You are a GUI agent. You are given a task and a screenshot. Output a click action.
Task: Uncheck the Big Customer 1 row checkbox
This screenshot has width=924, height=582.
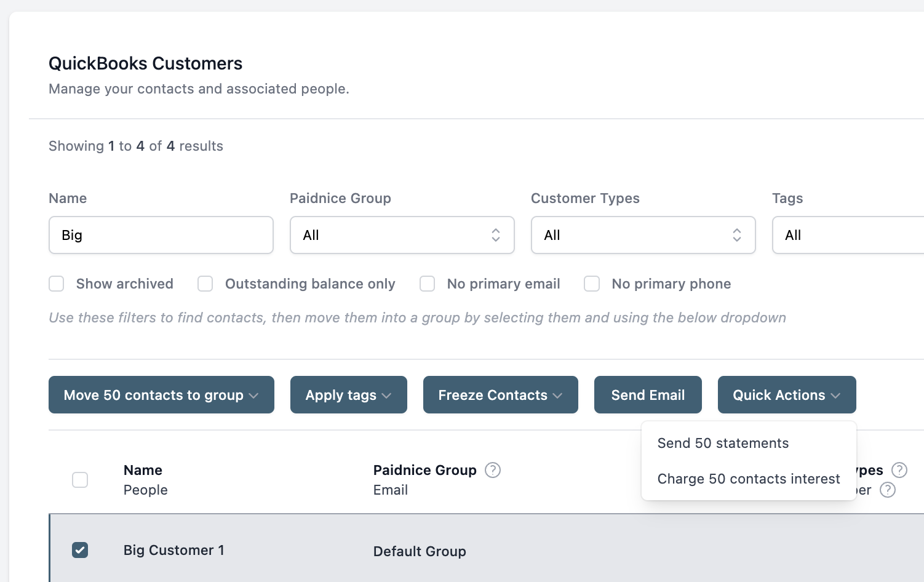coord(80,550)
